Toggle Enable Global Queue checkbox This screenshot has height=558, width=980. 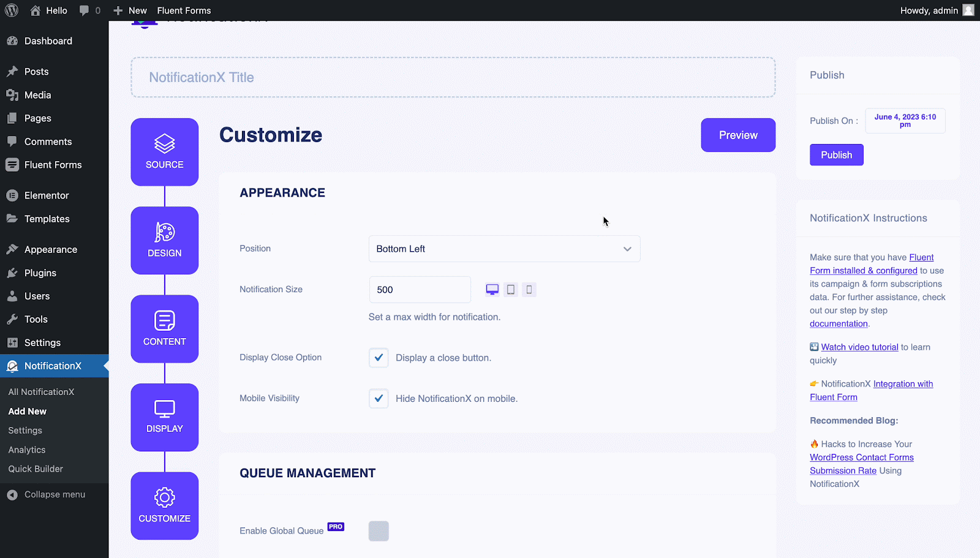click(x=379, y=531)
